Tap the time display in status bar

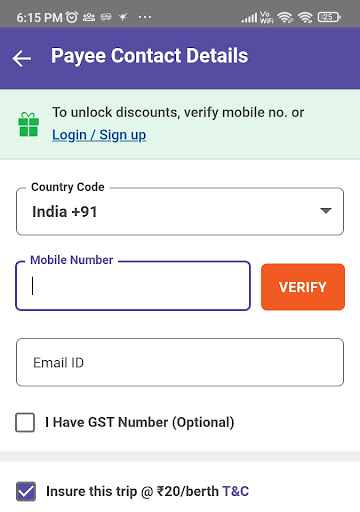39,17
